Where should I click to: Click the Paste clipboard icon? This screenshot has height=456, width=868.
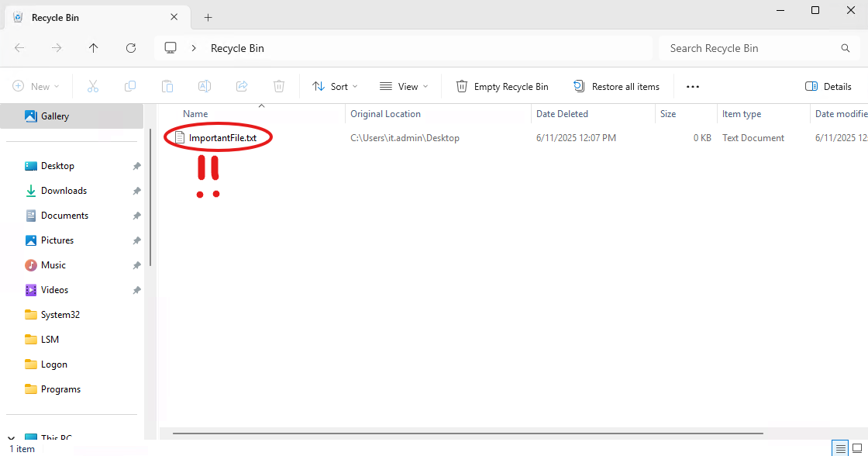(167, 86)
